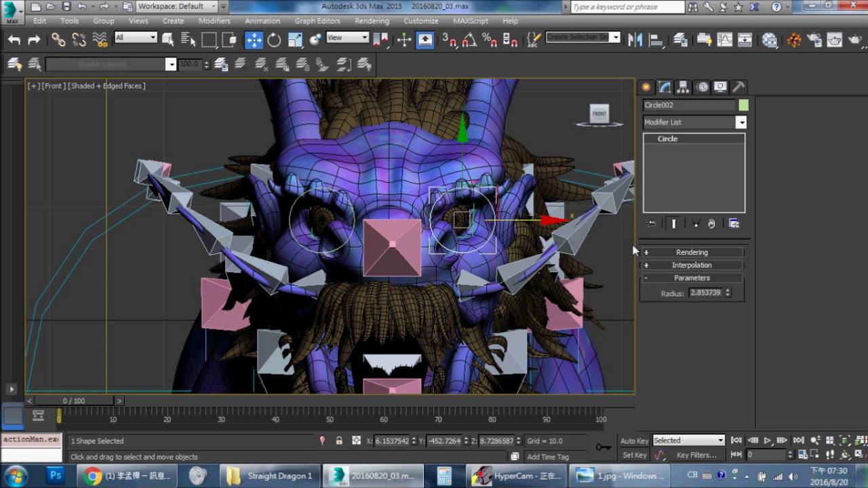Image resolution: width=868 pixels, height=488 pixels.
Task: Click the Select and Place tool
Action: (x=315, y=40)
